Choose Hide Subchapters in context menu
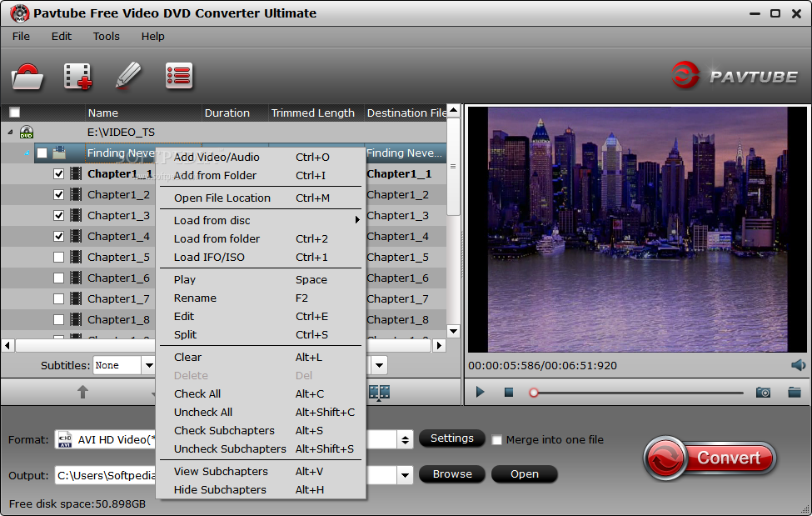 coord(261,489)
